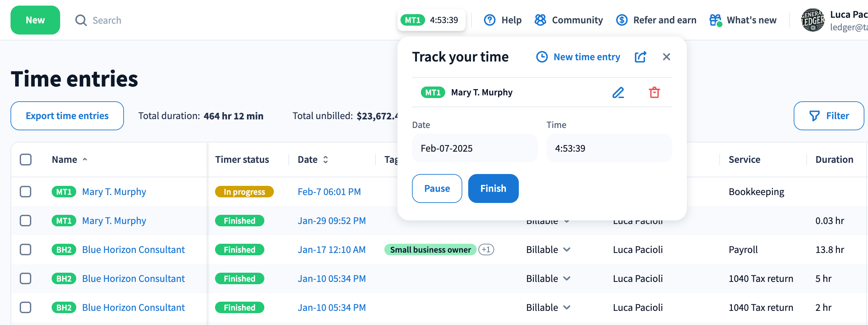Screen dimensions: 868x325
Task: Check the in-progress Mary T. Murphy row
Action: pyautogui.click(x=26, y=191)
